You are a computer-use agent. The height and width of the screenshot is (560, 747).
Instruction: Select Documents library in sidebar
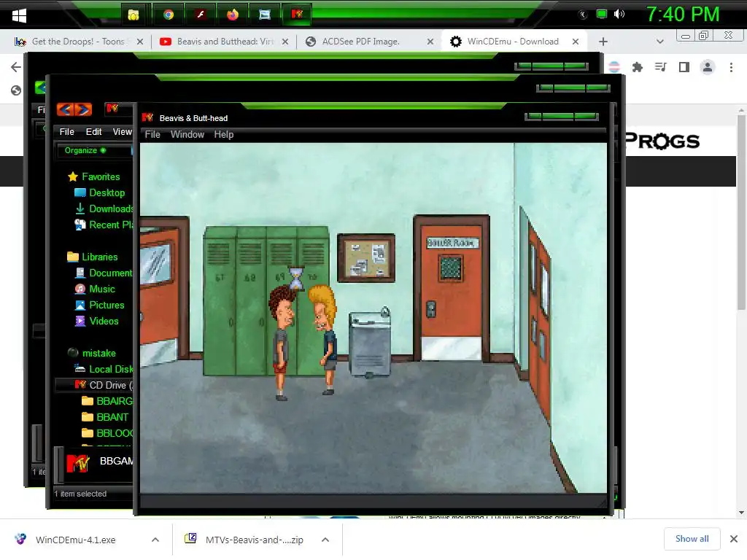point(104,273)
